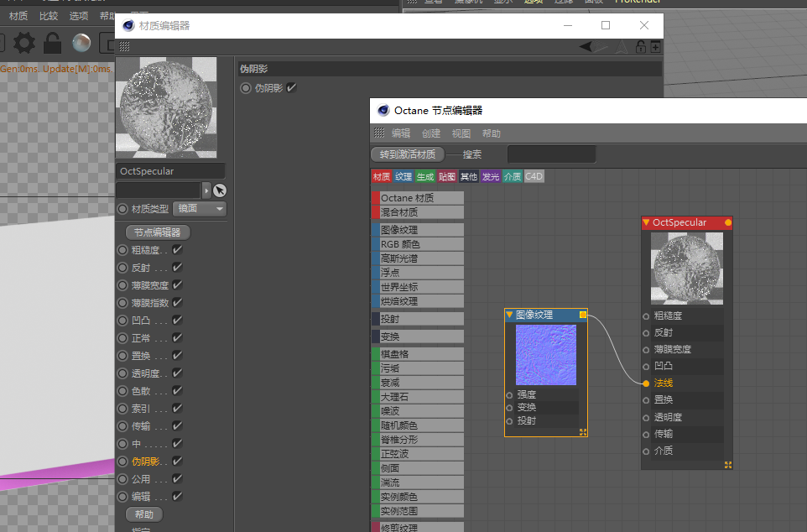Click the 粗糙度 input port on OctSpecular node
Viewport: 807px width, 532px height.
click(646, 316)
